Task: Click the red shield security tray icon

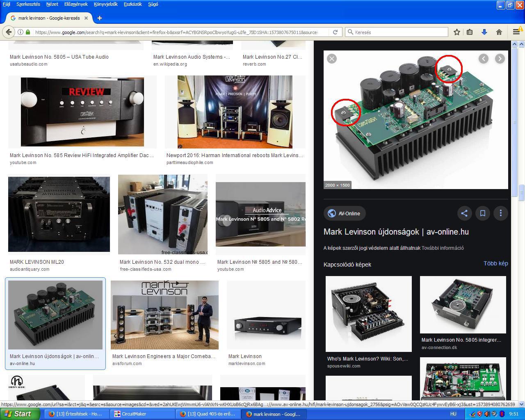Action: [x=480, y=414]
